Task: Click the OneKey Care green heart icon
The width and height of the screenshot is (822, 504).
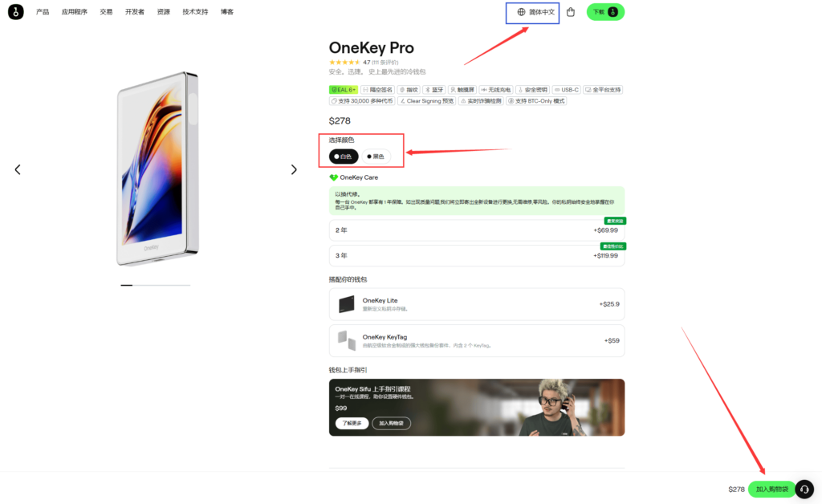Action: (333, 177)
